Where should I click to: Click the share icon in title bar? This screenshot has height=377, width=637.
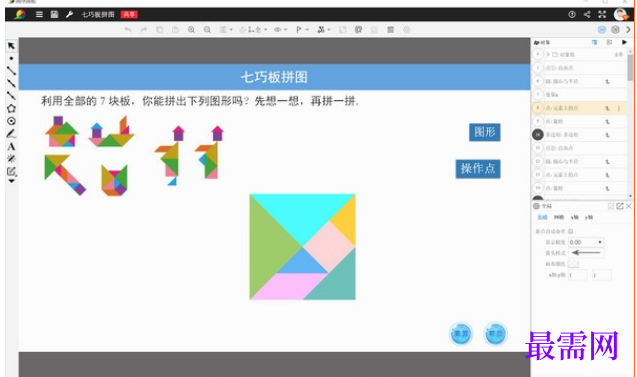[x=587, y=14]
